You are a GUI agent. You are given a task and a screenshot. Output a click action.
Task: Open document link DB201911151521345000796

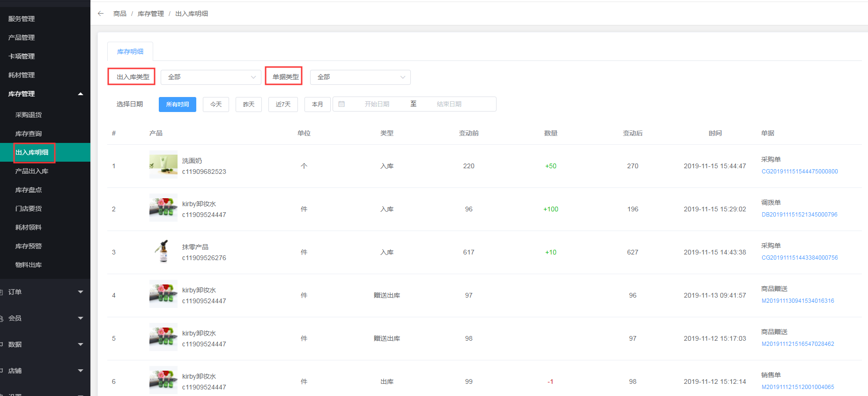[800, 215]
